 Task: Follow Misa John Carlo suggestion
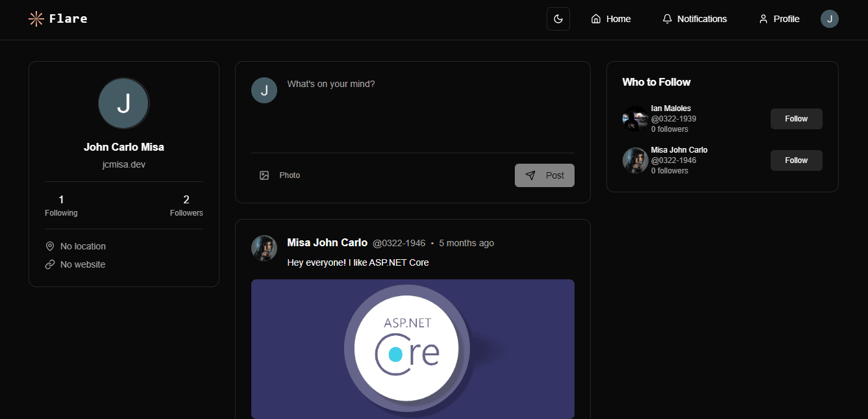797,160
